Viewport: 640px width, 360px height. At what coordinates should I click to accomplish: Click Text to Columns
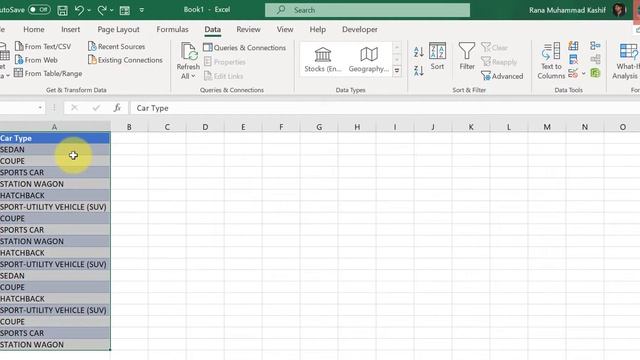click(x=551, y=61)
